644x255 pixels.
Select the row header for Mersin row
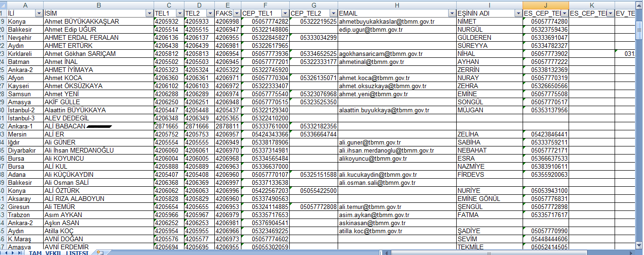coord(3,135)
